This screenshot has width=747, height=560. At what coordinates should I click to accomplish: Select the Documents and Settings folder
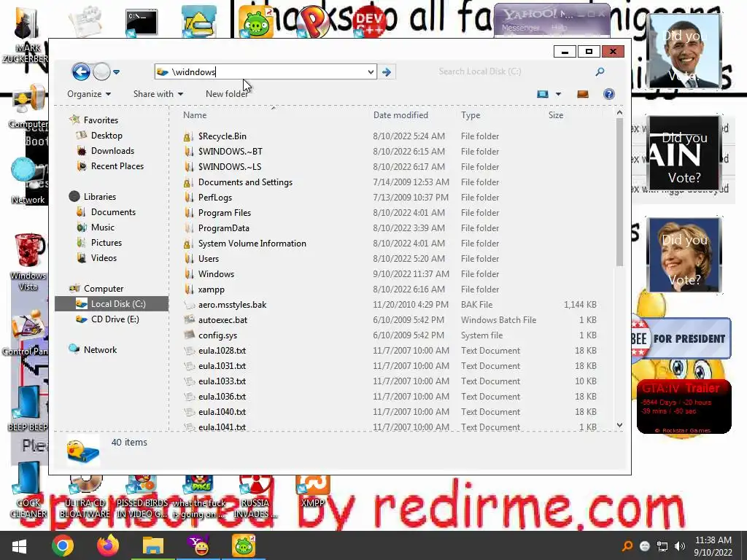click(245, 182)
